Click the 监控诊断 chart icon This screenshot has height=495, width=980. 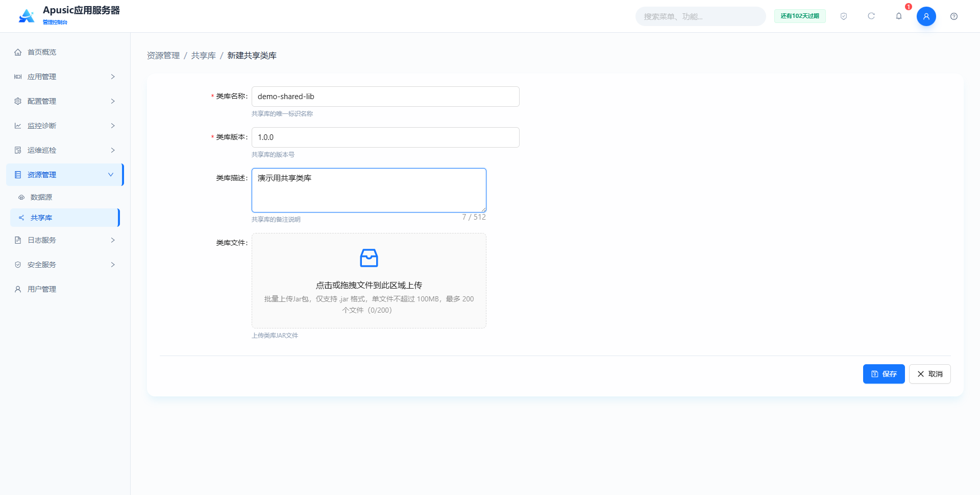18,126
